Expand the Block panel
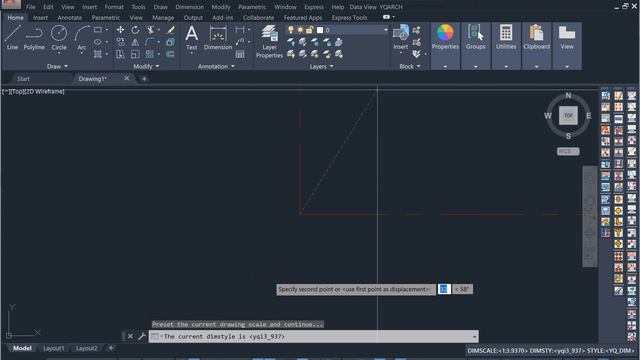The image size is (640, 360). click(410, 66)
